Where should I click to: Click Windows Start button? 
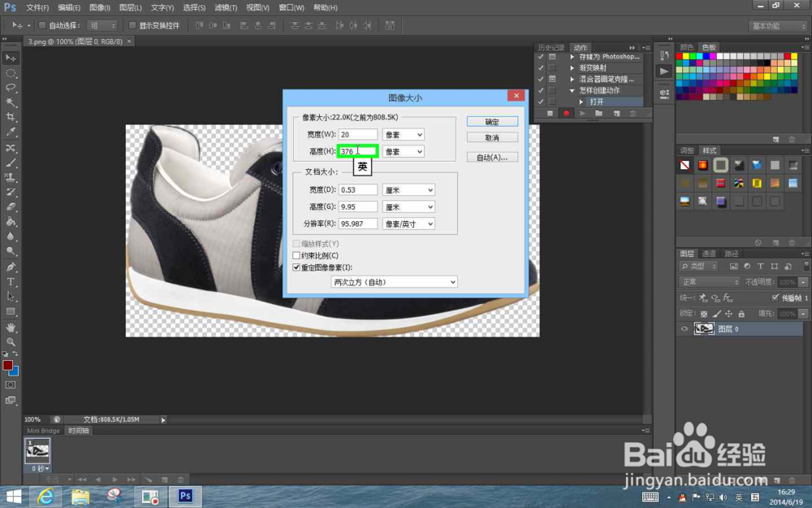[14, 497]
